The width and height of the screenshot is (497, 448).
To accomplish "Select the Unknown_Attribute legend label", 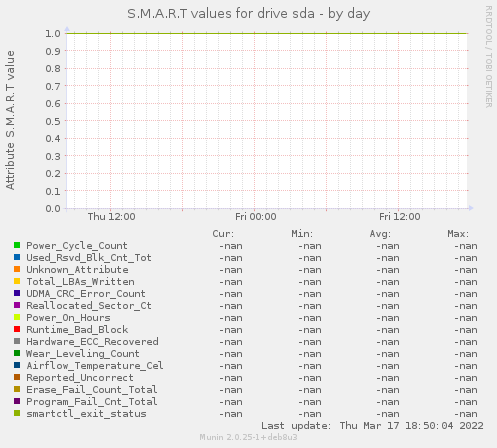I will (x=77, y=270).
